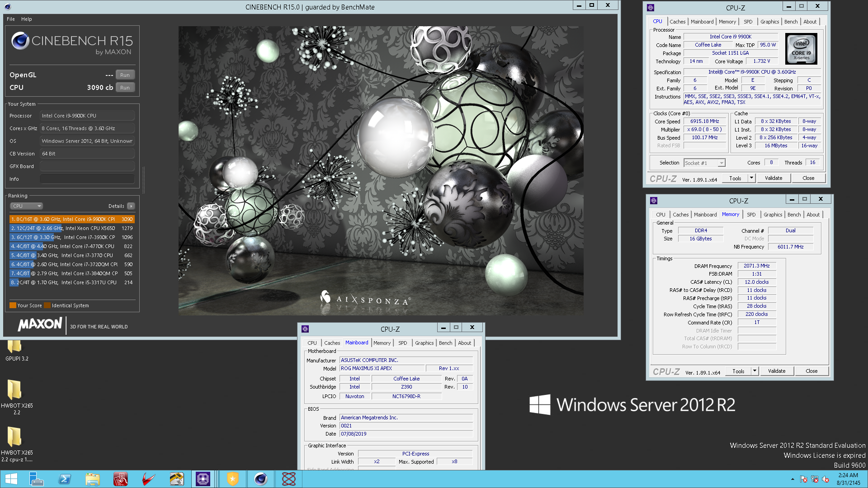Screen dimensions: 868x488
Task: Select the GPUPI 3.2 desktop folder
Action: (x=16, y=351)
